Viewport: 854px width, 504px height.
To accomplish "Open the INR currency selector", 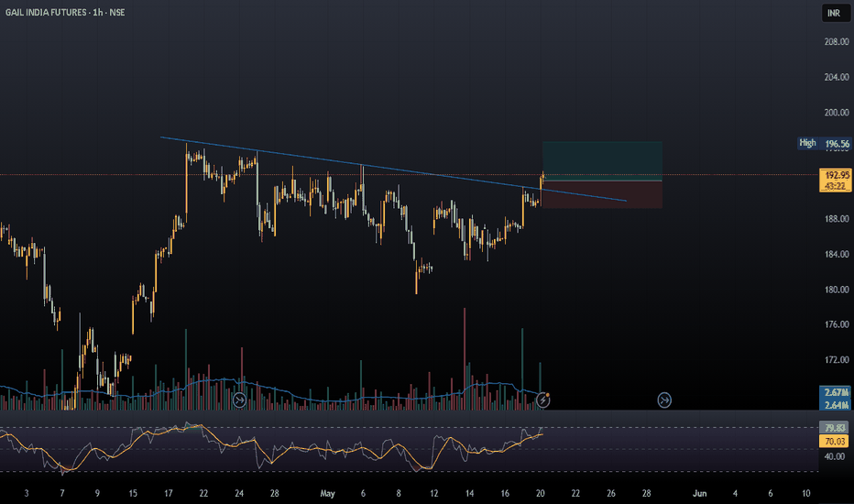I will pyautogui.click(x=835, y=13).
